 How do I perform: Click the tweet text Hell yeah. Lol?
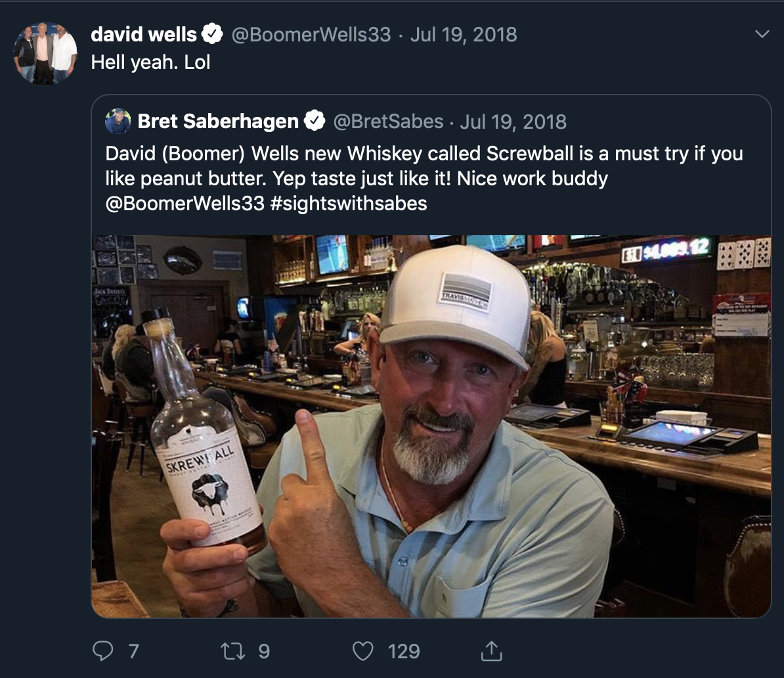tap(150, 64)
